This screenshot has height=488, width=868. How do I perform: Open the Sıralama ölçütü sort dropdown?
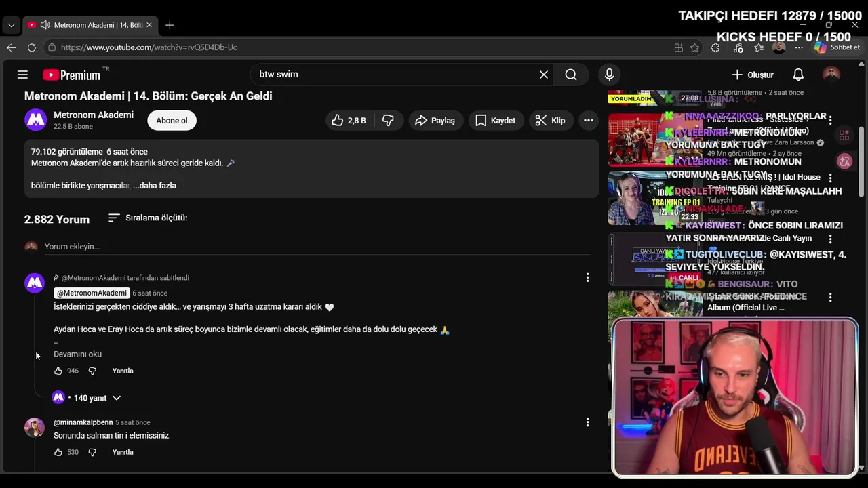pyautogui.click(x=148, y=218)
